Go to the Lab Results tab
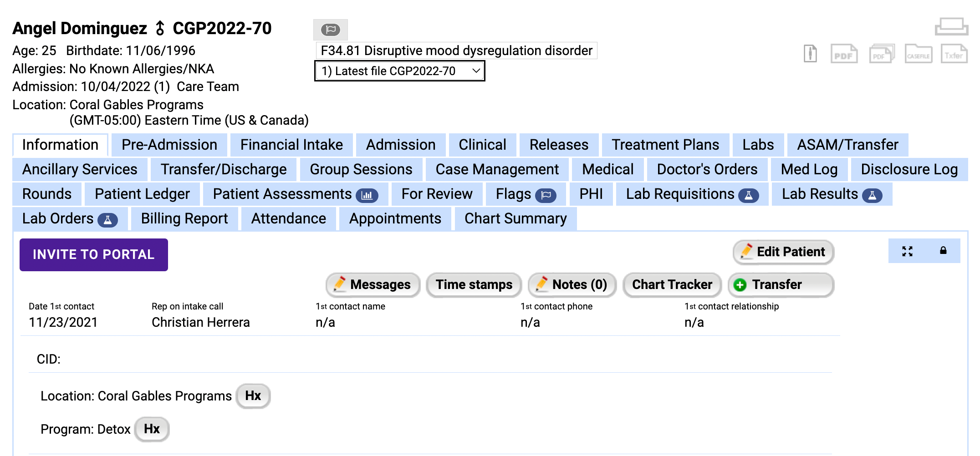The image size is (980, 456). pyautogui.click(x=831, y=194)
